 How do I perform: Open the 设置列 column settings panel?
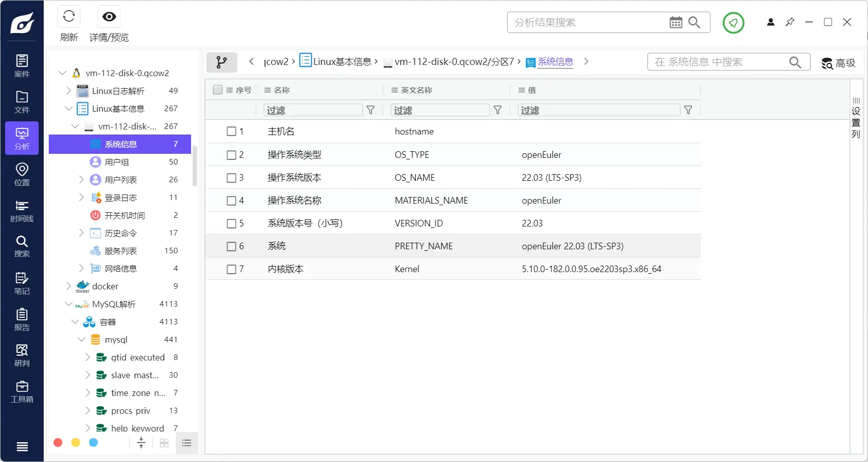(x=856, y=118)
